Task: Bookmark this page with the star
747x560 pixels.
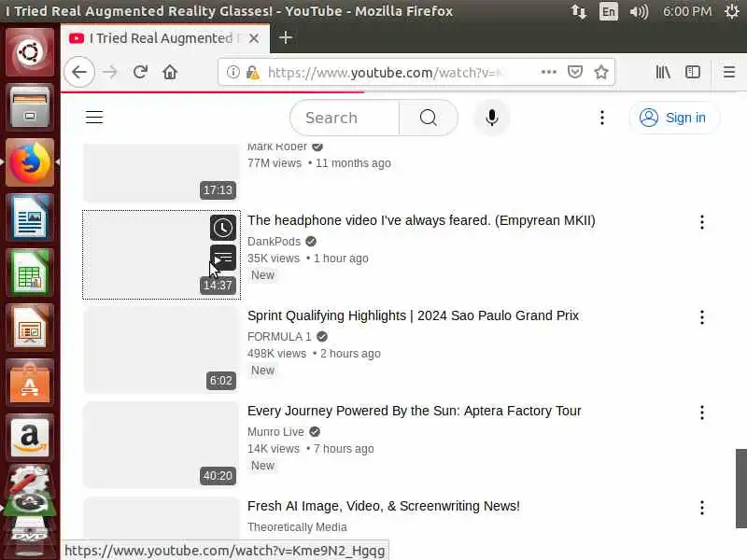Action: [601, 73]
